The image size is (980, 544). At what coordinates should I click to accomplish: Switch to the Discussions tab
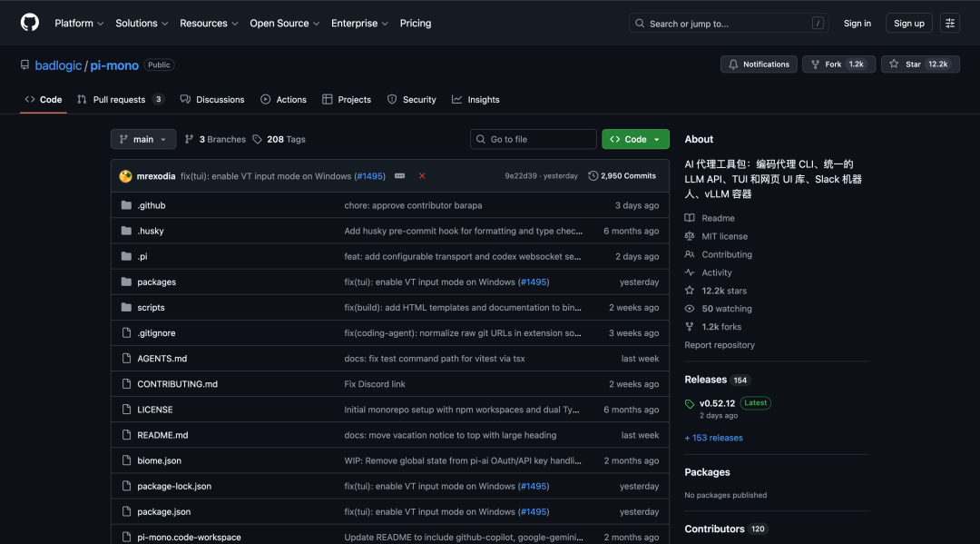coord(212,99)
